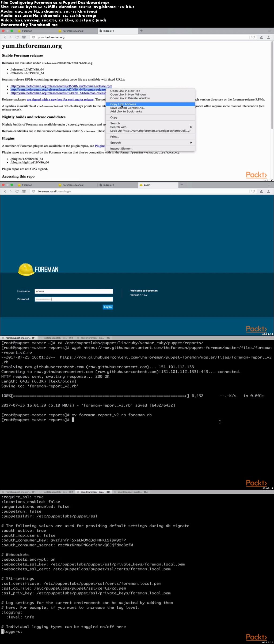Close the root@puppet-master ⌘1 tab in wget terminal
The width and height of the screenshot is (274, 644).
click(3, 338)
